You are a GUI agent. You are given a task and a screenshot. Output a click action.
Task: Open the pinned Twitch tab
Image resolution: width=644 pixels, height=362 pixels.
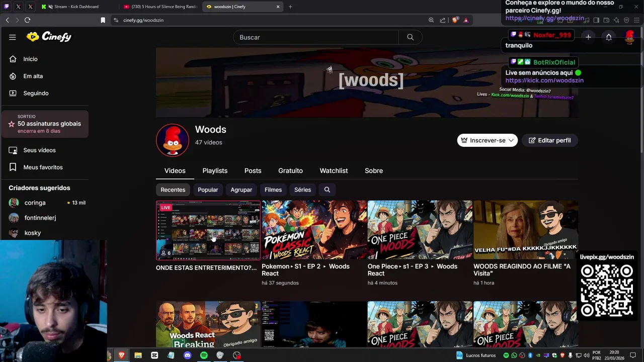[x=6, y=7]
